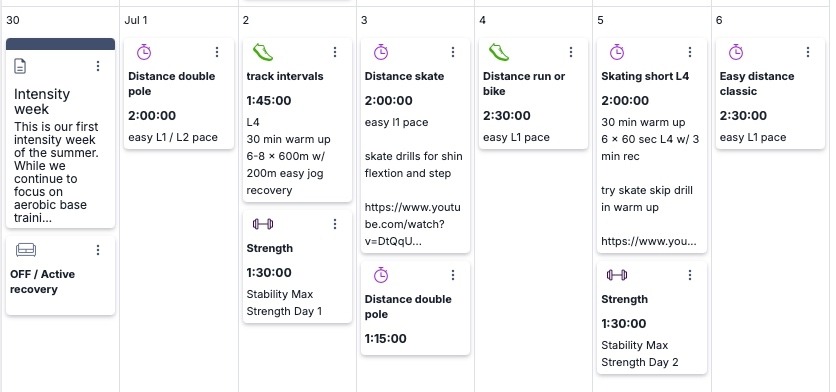This screenshot has height=392, width=836.
Task: Click the note document icon on Intensity week
Action: point(20,66)
